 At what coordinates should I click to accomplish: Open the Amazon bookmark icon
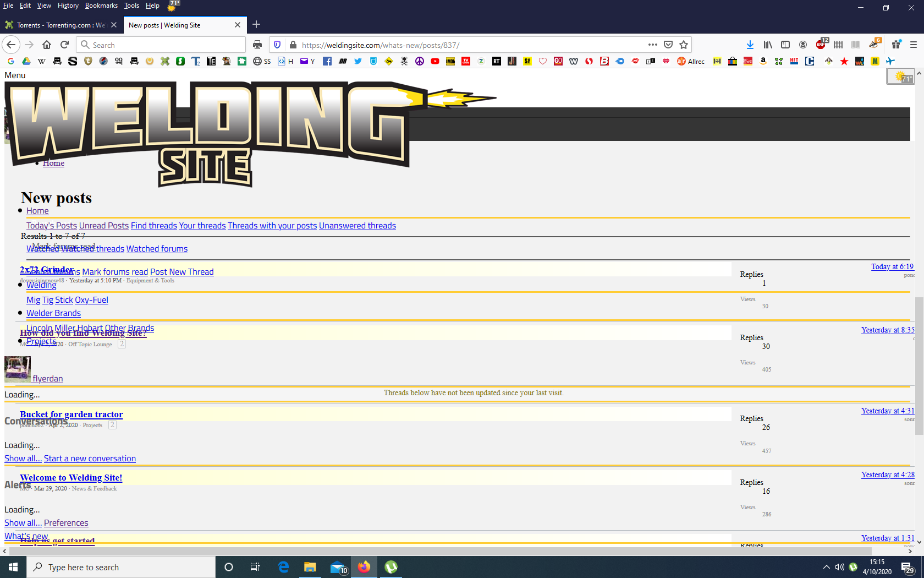pyautogui.click(x=763, y=61)
